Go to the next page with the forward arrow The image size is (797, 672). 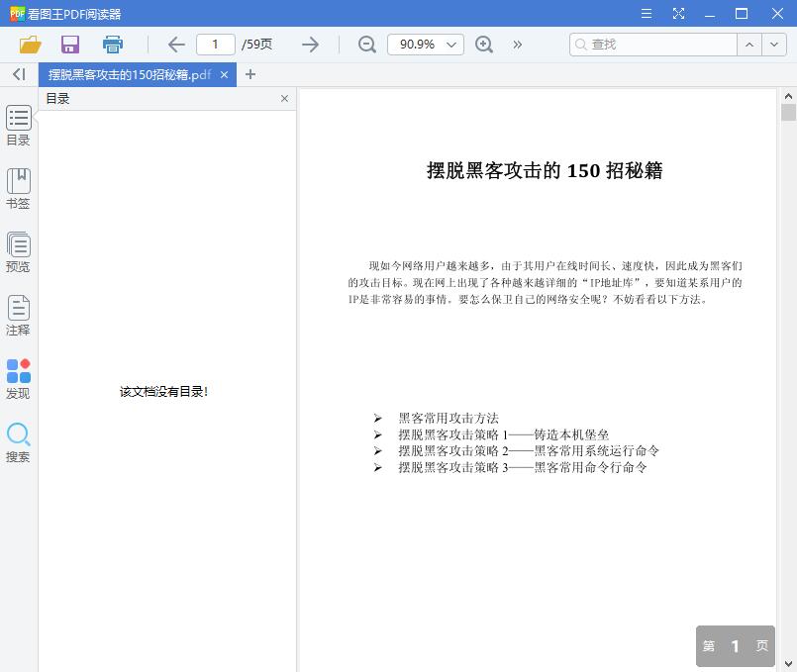310,45
